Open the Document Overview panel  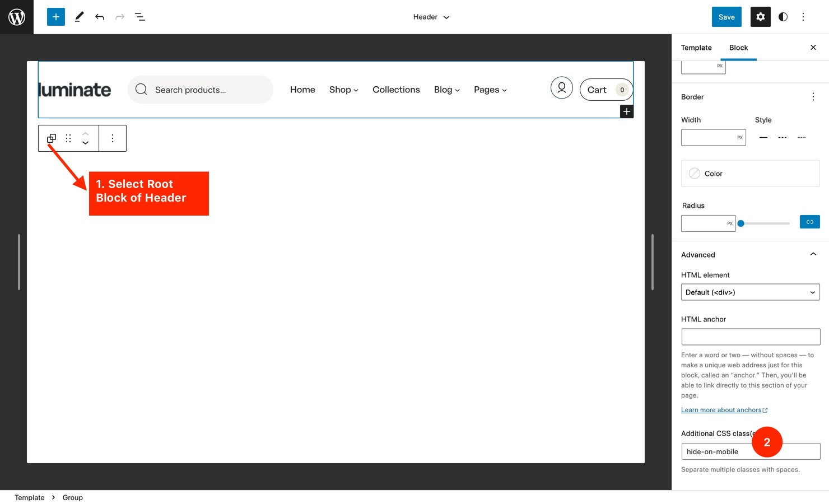(x=139, y=17)
